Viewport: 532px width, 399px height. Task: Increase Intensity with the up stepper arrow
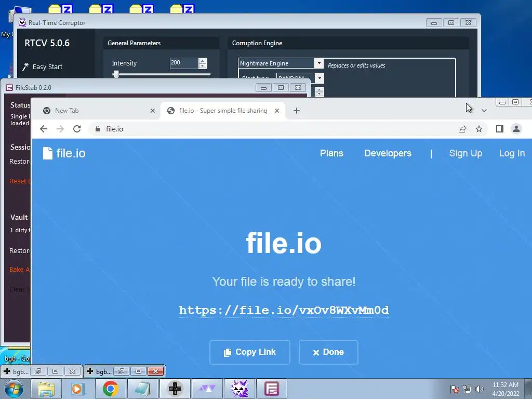tap(203, 61)
